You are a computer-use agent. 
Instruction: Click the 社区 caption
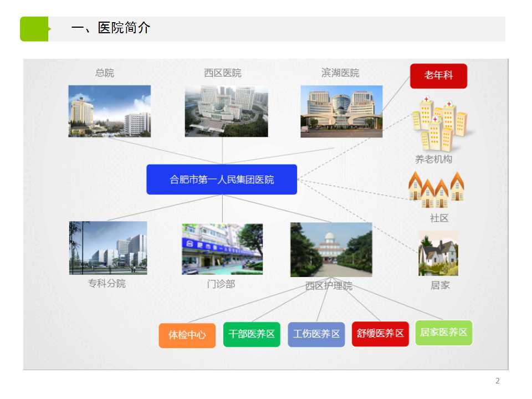(x=439, y=218)
